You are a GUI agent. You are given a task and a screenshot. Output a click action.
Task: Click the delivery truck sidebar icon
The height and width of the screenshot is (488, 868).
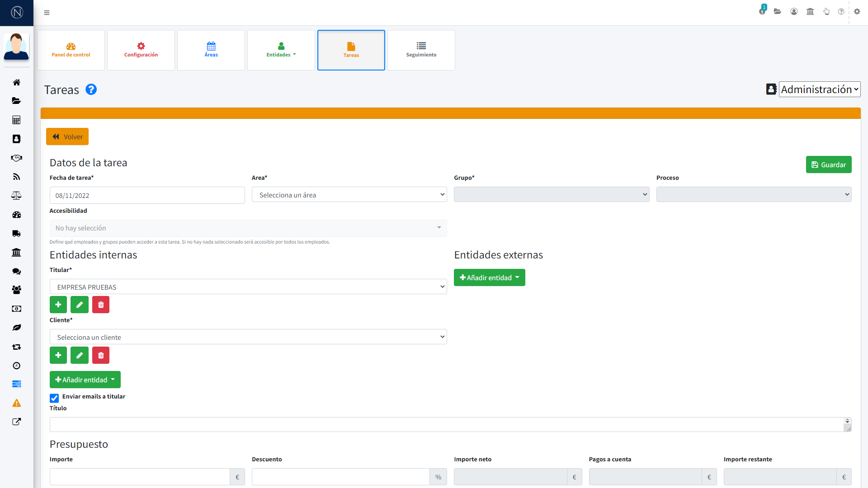pos(17,234)
